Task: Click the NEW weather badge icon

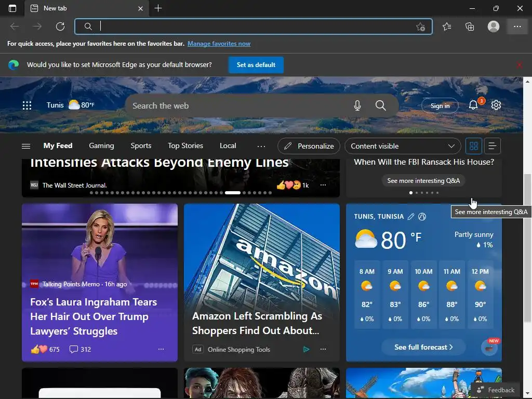Action: tap(490, 347)
